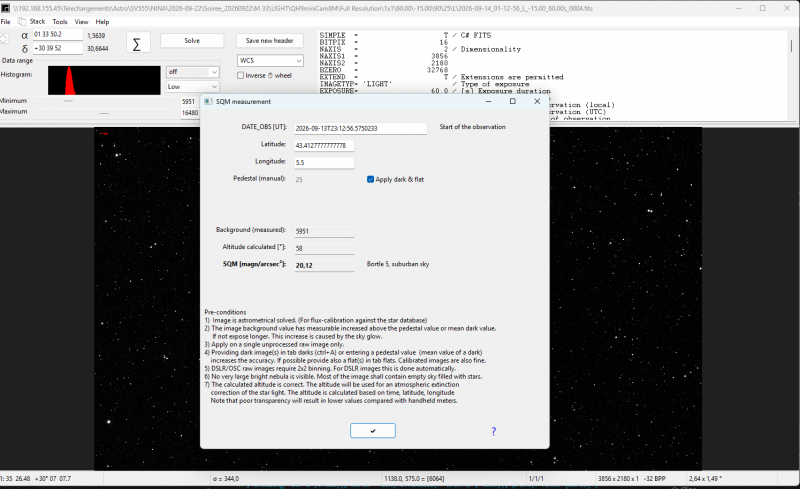The image size is (800, 489).
Task: Click the 'IMAGETYP= LIGHT' header line
Action: coord(426,84)
